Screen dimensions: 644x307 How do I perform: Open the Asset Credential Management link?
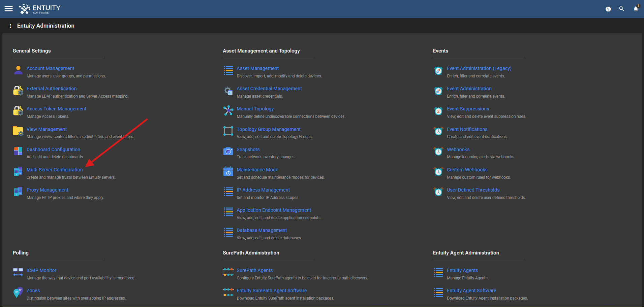[269, 89]
